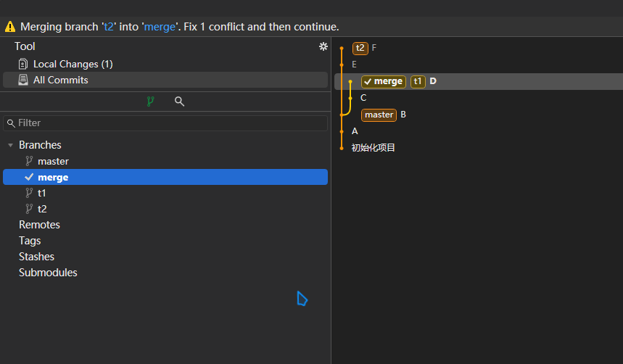
Task: Click the master branch icon in sidebar
Action: coord(29,161)
